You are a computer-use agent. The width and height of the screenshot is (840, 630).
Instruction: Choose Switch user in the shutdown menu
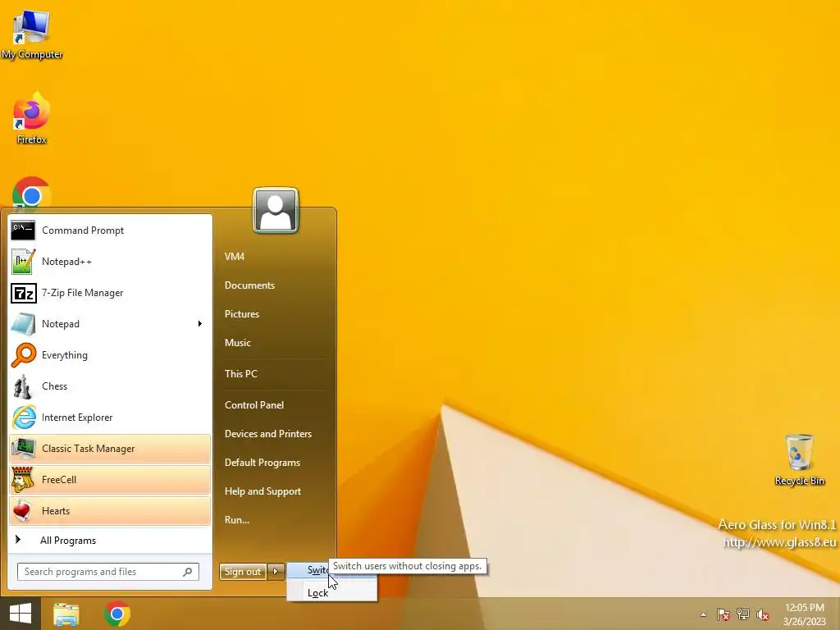tap(318, 571)
